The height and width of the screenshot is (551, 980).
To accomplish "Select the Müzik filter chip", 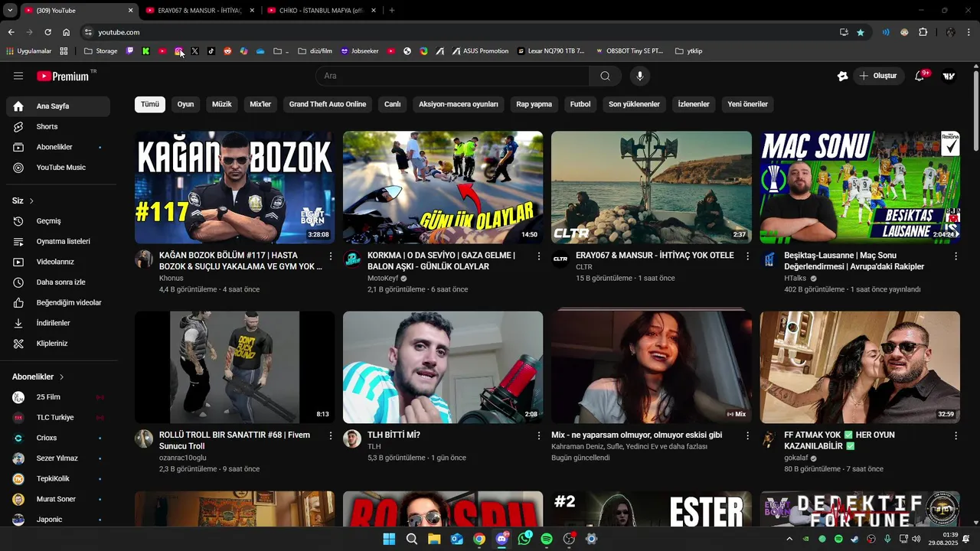I will pos(221,104).
